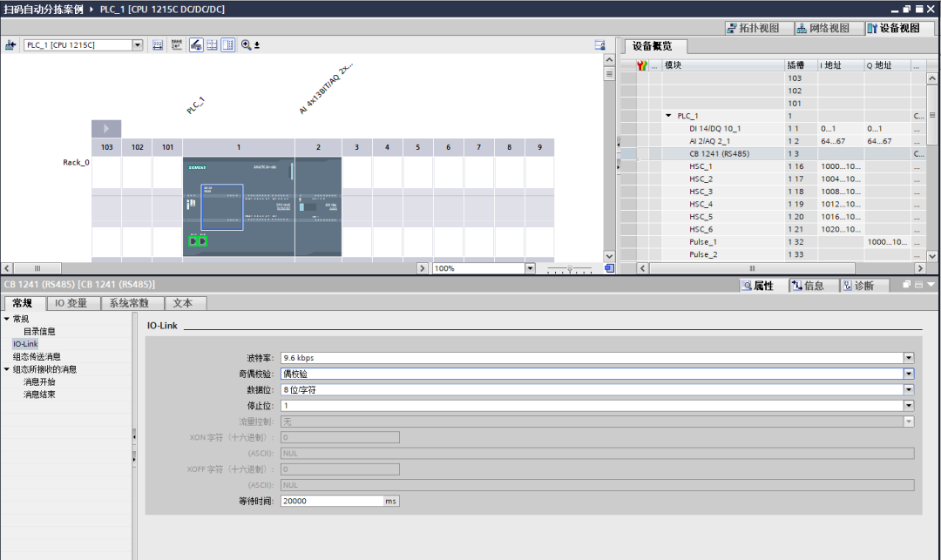Screen dimensions: 941x560
Task: Collapse the 常规 tree node
Action: point(7,319)
